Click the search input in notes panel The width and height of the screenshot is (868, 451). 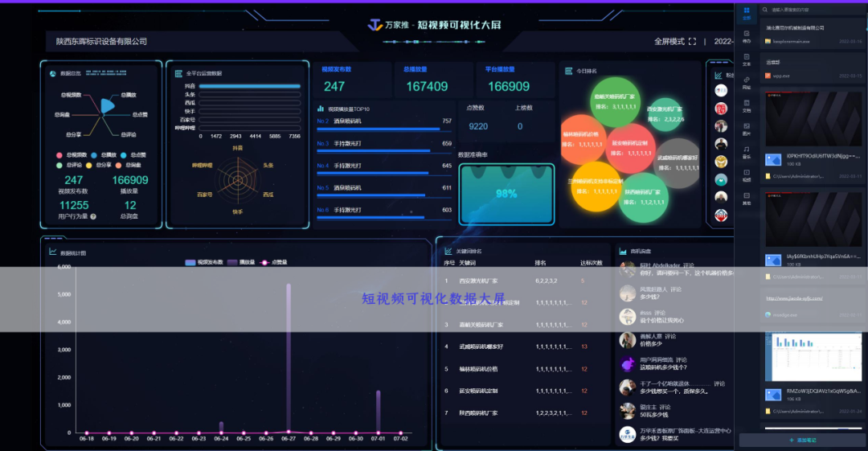pos(812,10)
